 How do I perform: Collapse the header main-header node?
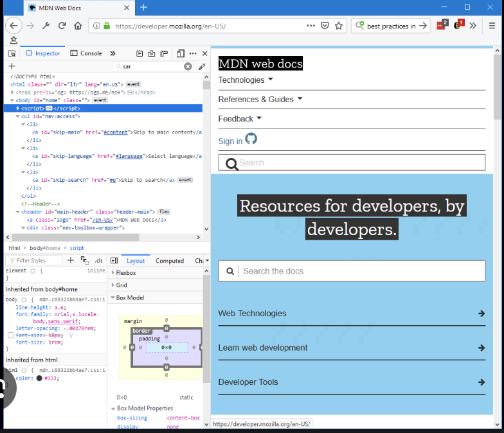(18, 212)
